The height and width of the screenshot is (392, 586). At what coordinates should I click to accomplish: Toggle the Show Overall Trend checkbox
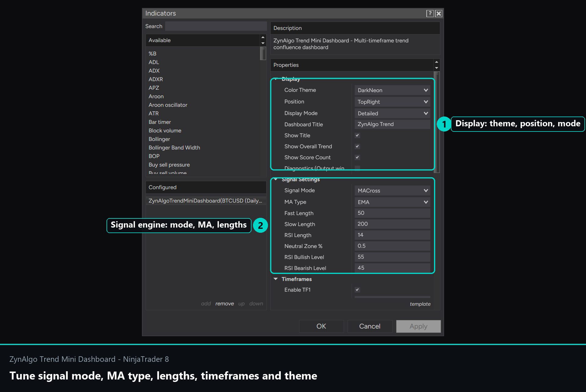point(357,146)
